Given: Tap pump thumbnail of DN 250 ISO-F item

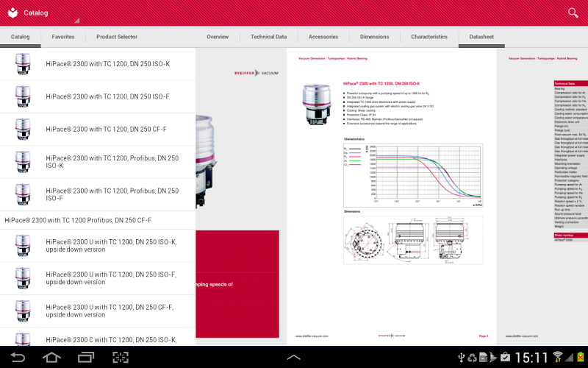Looking at the screenshot, I should (23, 96).
